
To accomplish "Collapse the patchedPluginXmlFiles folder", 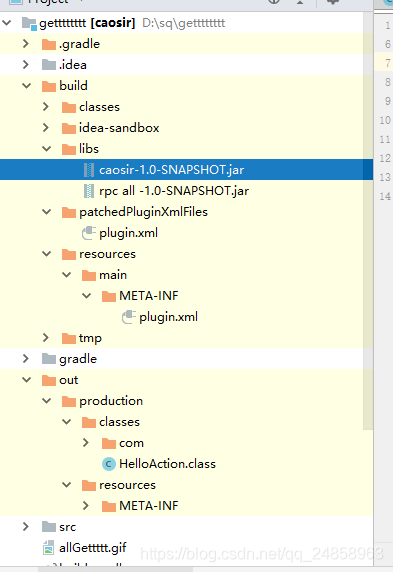I will [x=46, y=212].
